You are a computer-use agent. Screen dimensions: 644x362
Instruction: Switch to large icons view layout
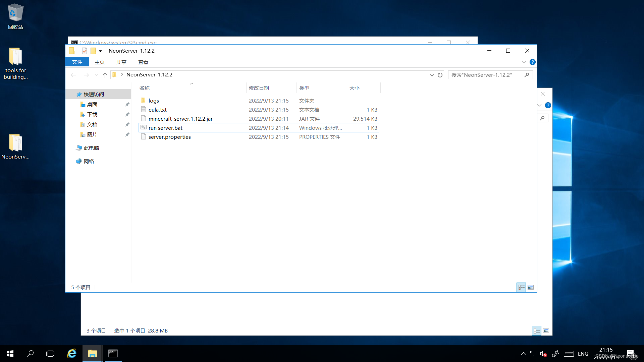(531, 288)
